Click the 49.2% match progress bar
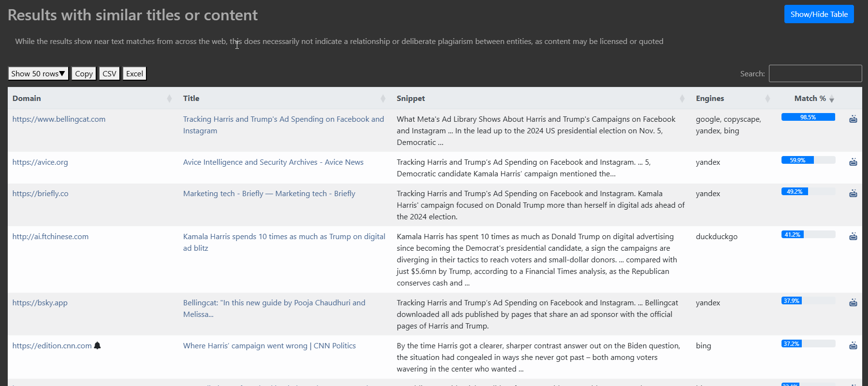 tap(808, 191)
